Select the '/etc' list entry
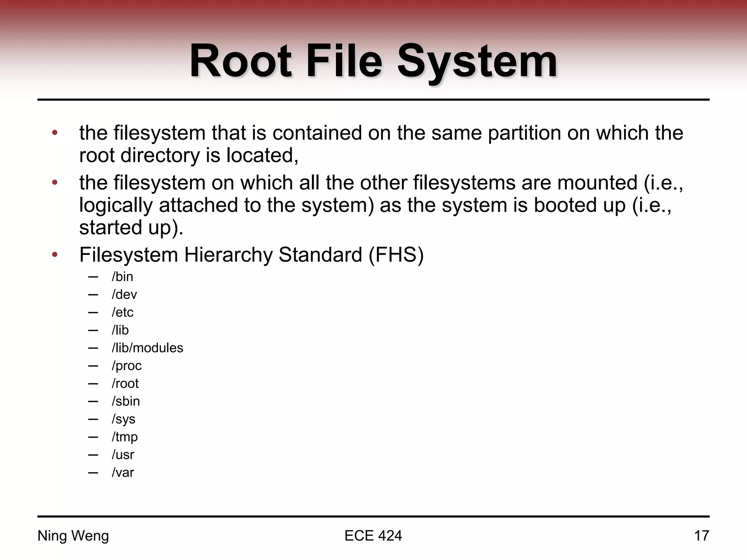This screenshot has height=560, width=747. point(123,312)
